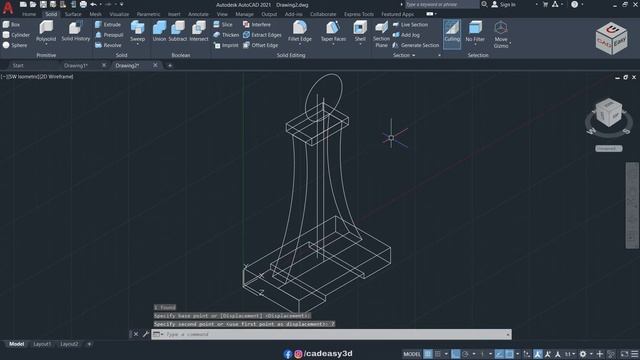Open the Shell dropdown arrow
Image resolution: width=640 pixels, height=360 pixels.
[x=360, y=44]
